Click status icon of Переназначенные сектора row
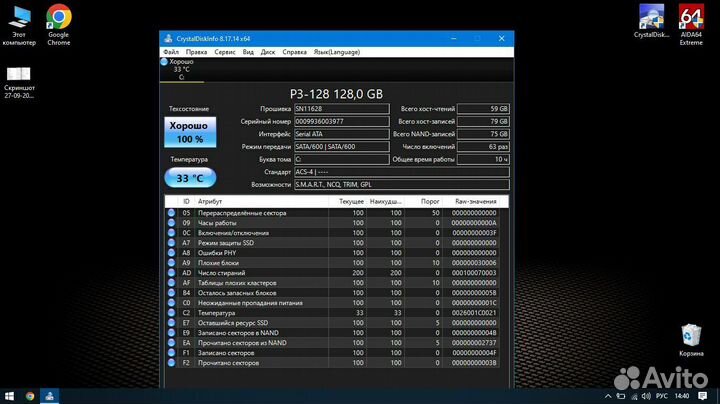 click(x=171, y=213)
